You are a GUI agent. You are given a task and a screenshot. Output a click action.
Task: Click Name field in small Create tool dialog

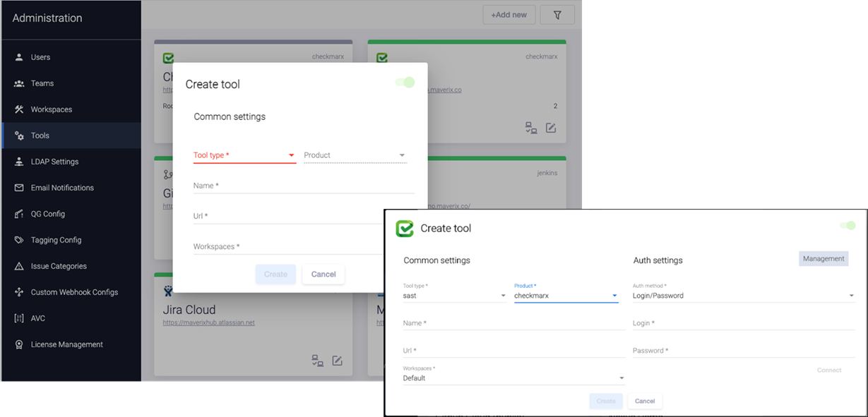[304, 186]
